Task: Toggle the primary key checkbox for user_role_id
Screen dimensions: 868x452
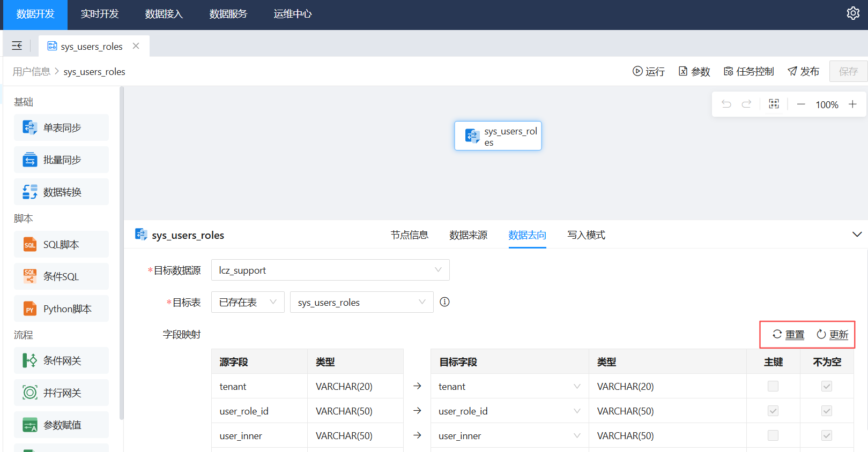Action: pos(773,411)
